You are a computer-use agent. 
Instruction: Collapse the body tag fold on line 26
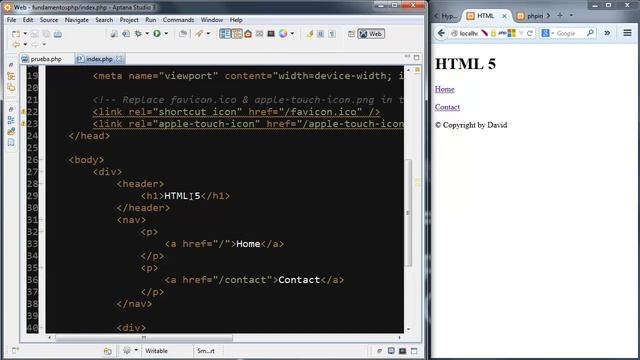[42, 160]
